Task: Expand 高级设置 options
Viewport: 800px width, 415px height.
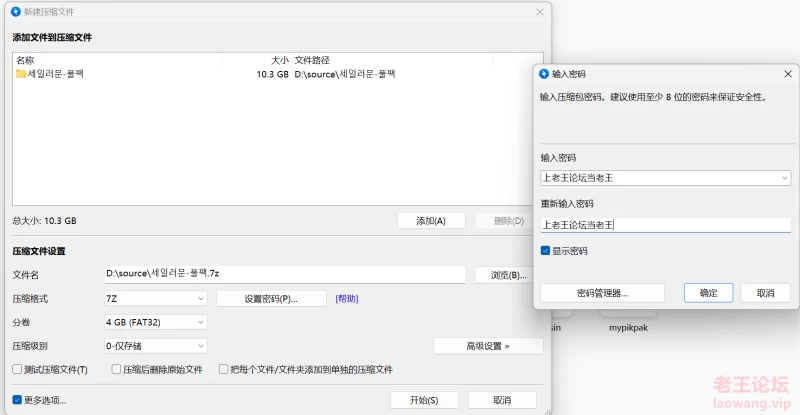Action: coord(488,346)
